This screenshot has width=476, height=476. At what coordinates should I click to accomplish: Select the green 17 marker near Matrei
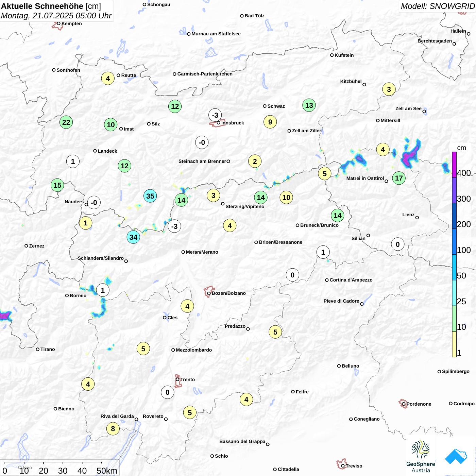(399, 178)
